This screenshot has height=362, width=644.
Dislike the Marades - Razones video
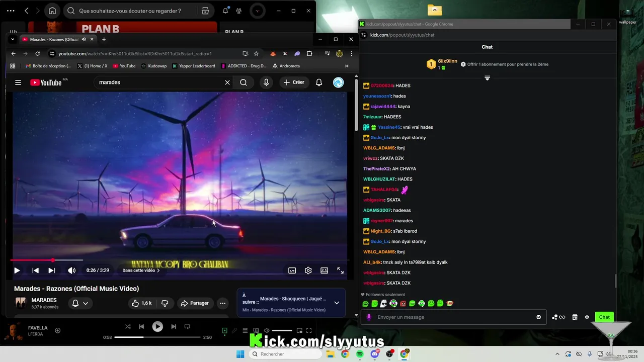[165, 303]
